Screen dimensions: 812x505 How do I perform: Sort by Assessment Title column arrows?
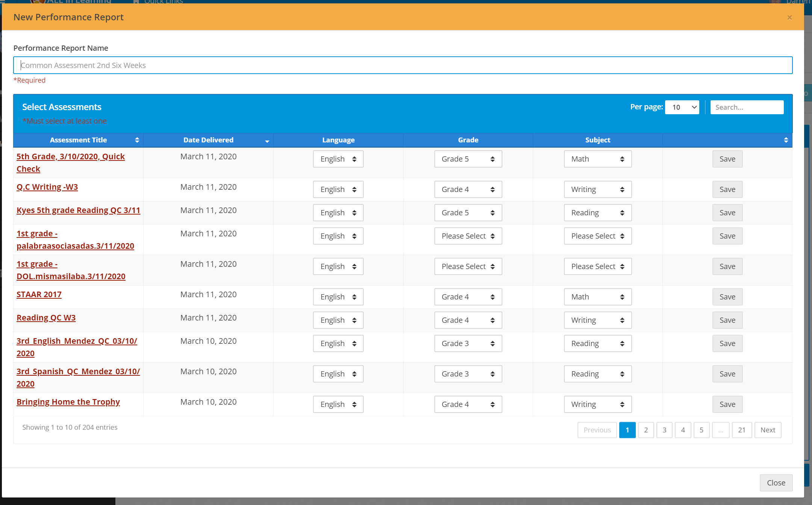point(137,140)
